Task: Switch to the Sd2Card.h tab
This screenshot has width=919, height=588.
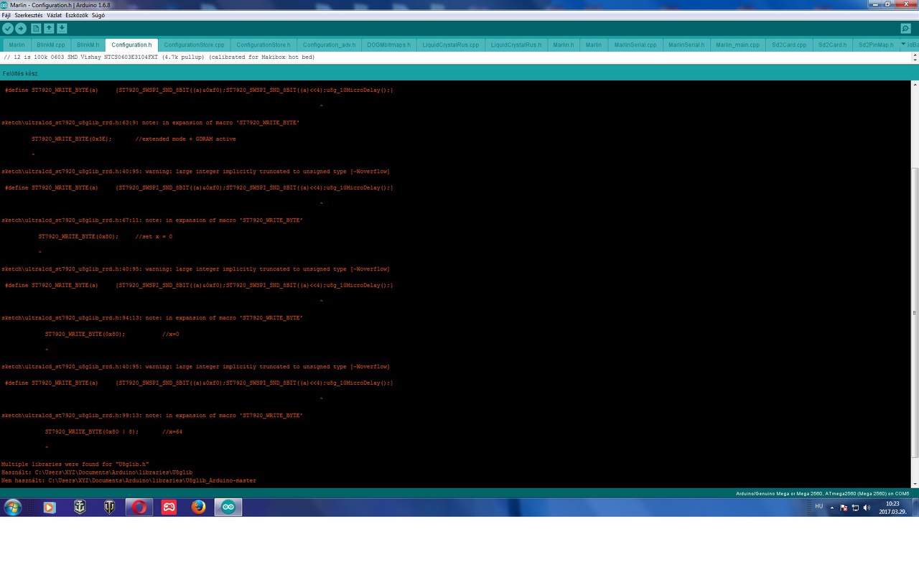Action: click(x=833, y=45)
